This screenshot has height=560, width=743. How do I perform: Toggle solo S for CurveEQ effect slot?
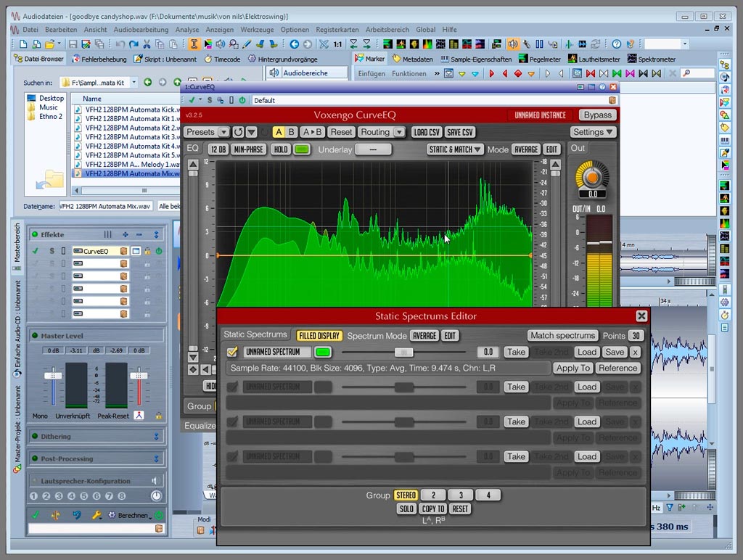pos(52,251)
